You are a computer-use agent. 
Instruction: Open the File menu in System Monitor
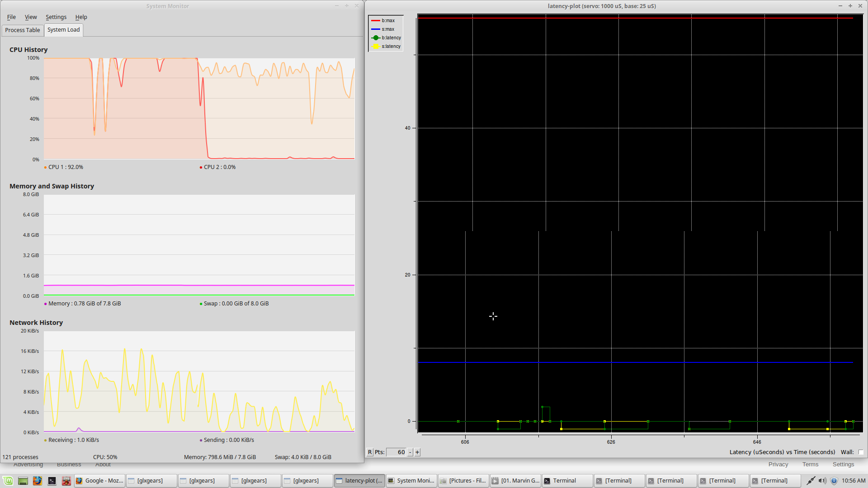pyautogui.click(x=11, y=17)
